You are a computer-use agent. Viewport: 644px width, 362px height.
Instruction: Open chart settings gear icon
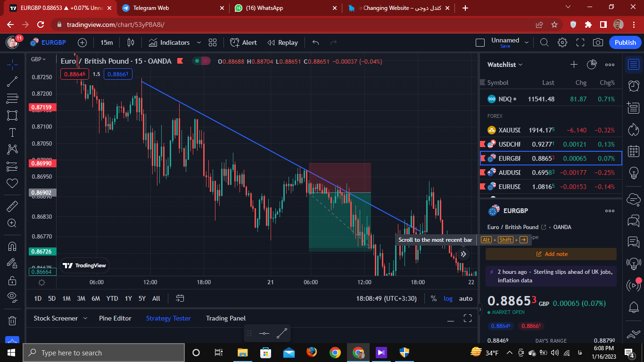[562, 42]
